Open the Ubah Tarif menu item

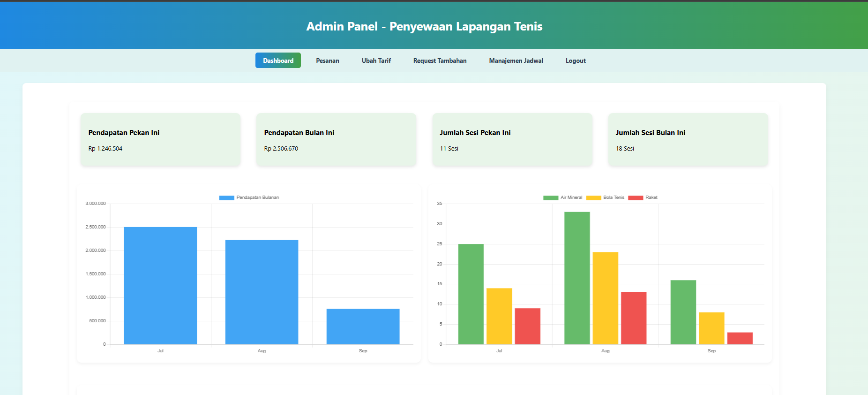[376, 61]
